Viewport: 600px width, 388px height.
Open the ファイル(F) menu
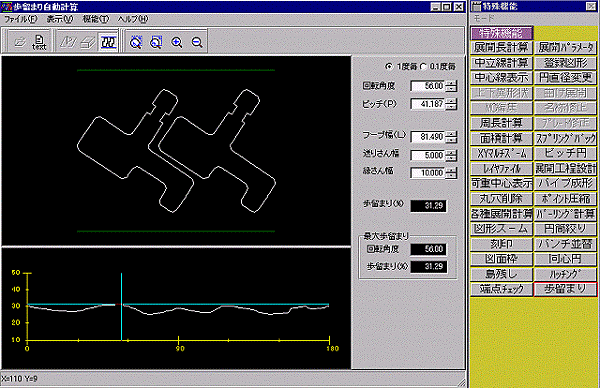(21, 19)
